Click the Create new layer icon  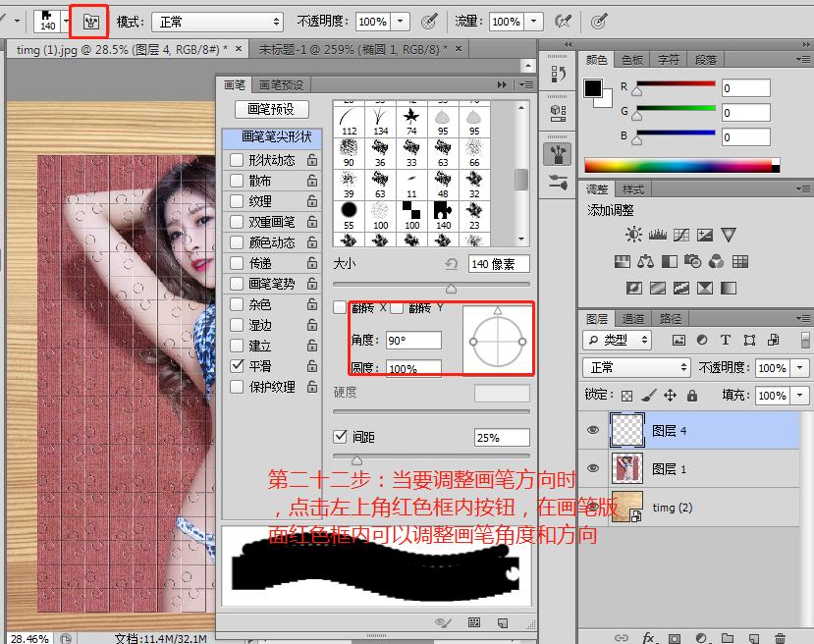[752, 637]
